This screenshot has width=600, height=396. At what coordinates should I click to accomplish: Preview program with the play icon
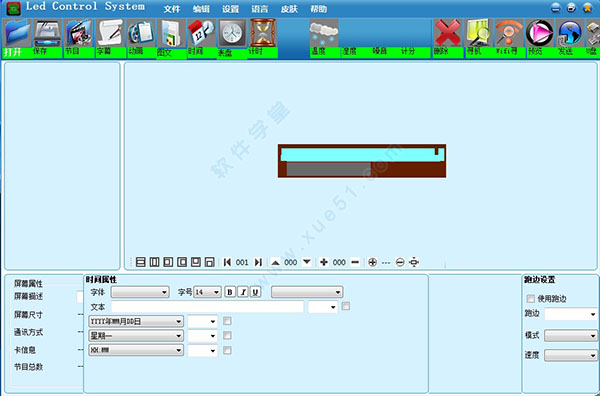[540, 34]
